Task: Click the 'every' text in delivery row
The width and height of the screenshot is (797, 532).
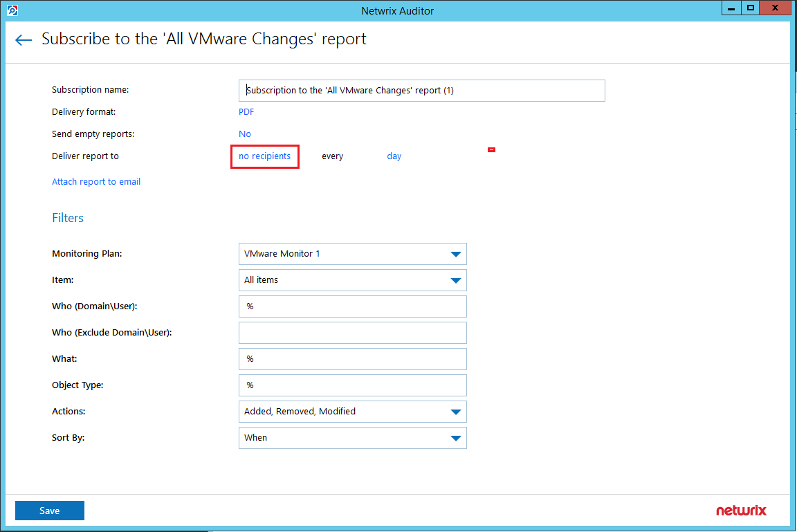Action: pos(332,156)
